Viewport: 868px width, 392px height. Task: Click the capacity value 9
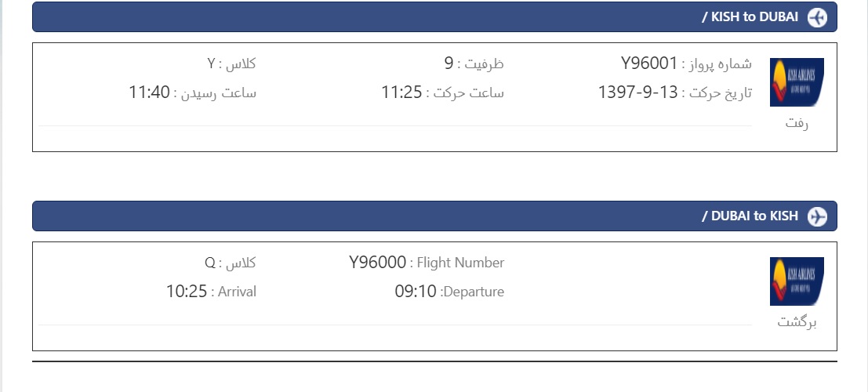point(449,64)
